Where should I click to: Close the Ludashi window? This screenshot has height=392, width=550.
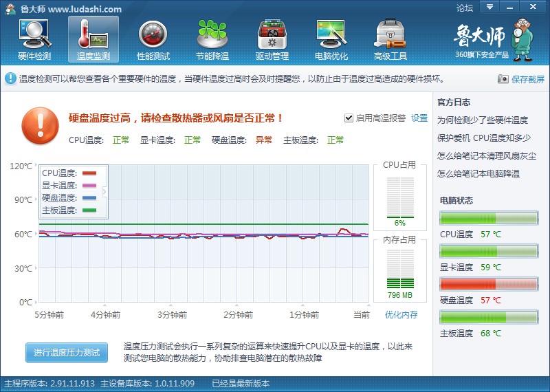click(x=533, y=7)
